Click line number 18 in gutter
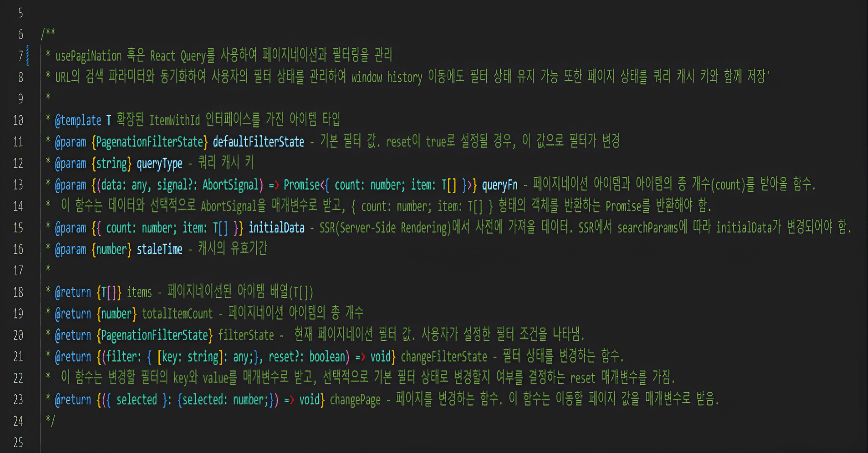868x453 pixels. pyautogui.click(x=18, y=292)
